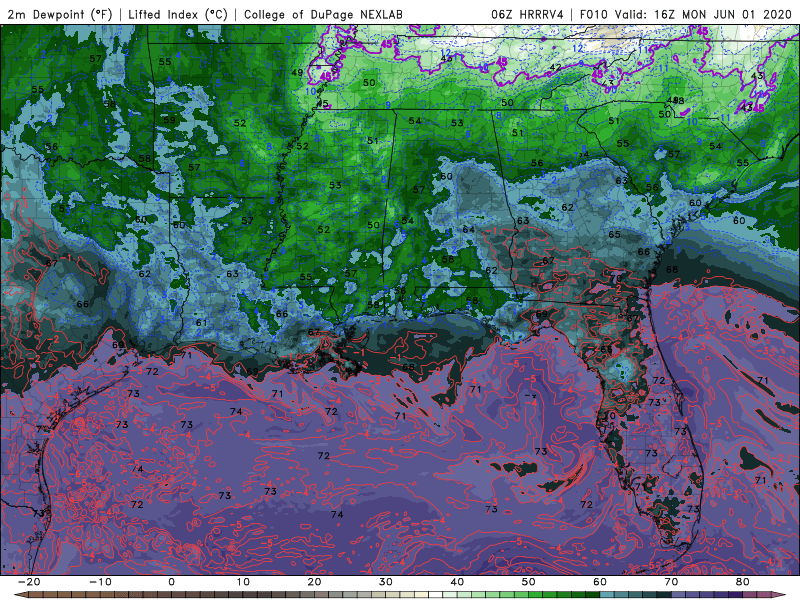Screen dimensions: 800x600
Task: Click 'College of DuPage NEXLAB' header text
Action: tap(323, 15)
